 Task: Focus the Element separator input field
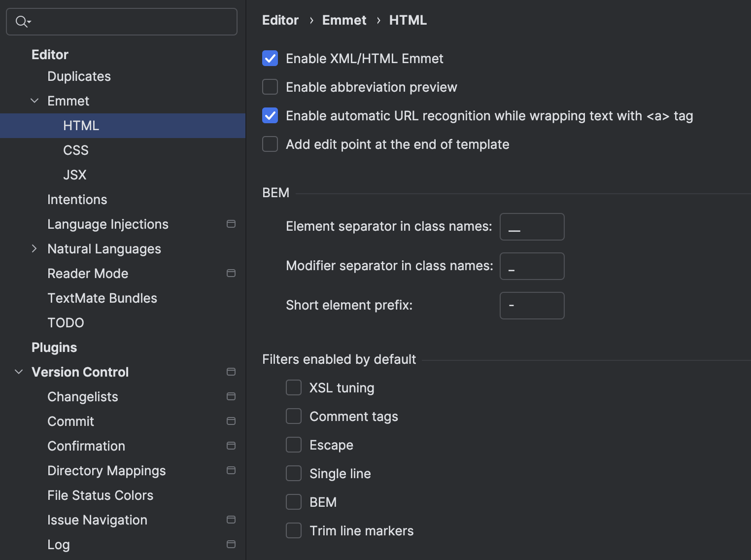coord(532,227)
